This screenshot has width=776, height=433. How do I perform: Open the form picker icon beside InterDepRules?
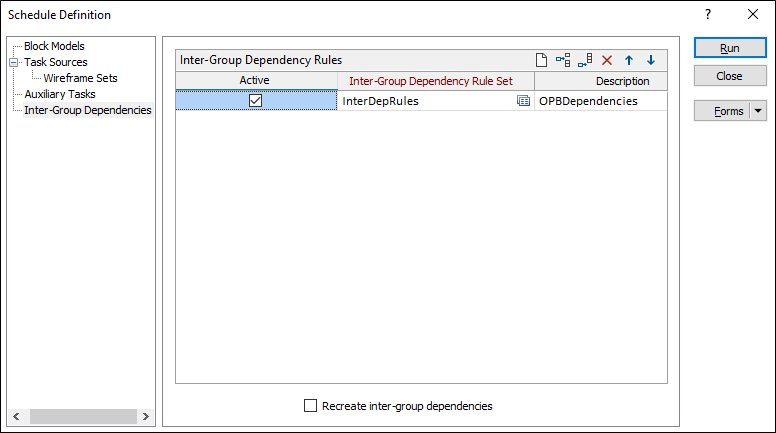pyautogui.click(x=523, y=101)
